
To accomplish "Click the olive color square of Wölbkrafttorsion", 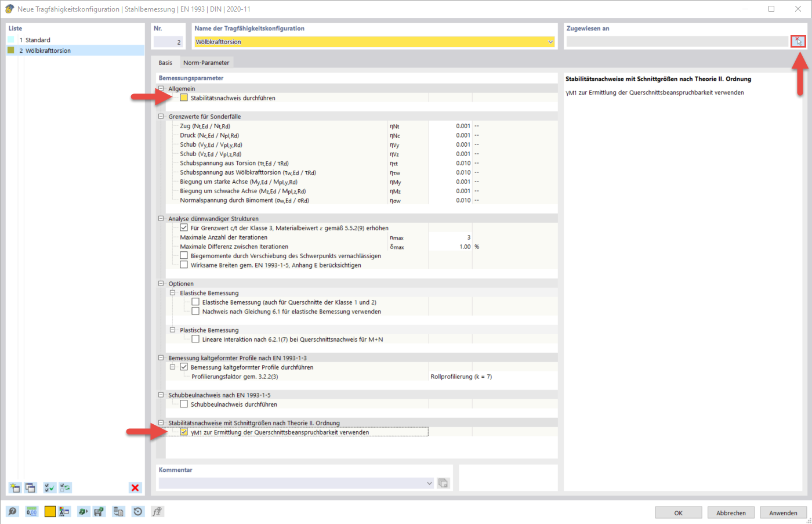I will point(10,50).
